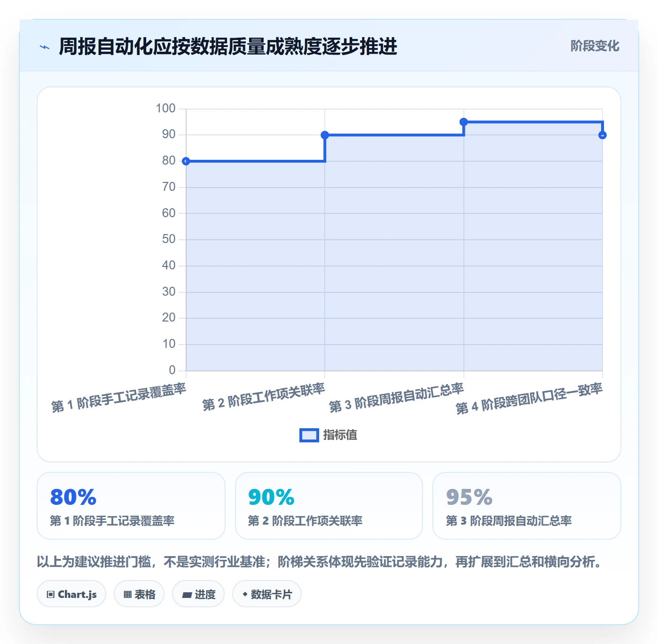Click the data point for 第 1 阶段手工记录覆盖率
This screenshot has width=658, height=644.
click(x=186, y=161)
